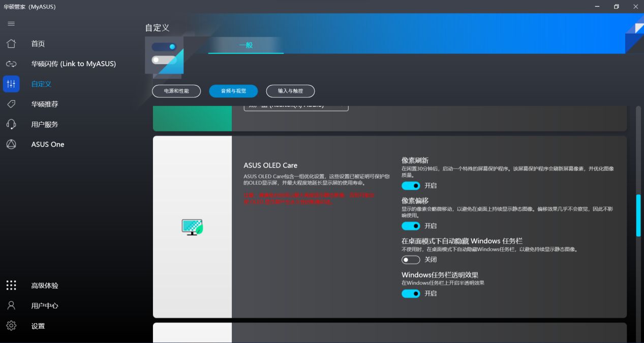
Task: Open the 首页 home page icon
Action: [11, 44]
